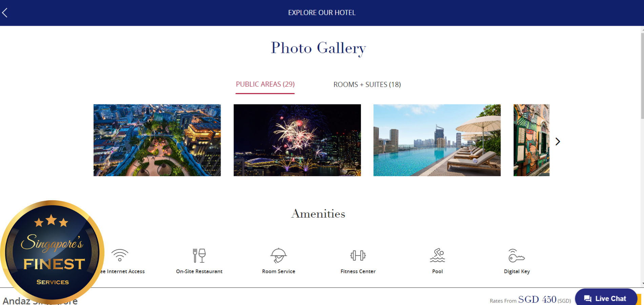This screenshot has width=644, height=305.
Task: Click the Explore Our Hotel header title
Action: pyautogui.click(x=322, y=13)
